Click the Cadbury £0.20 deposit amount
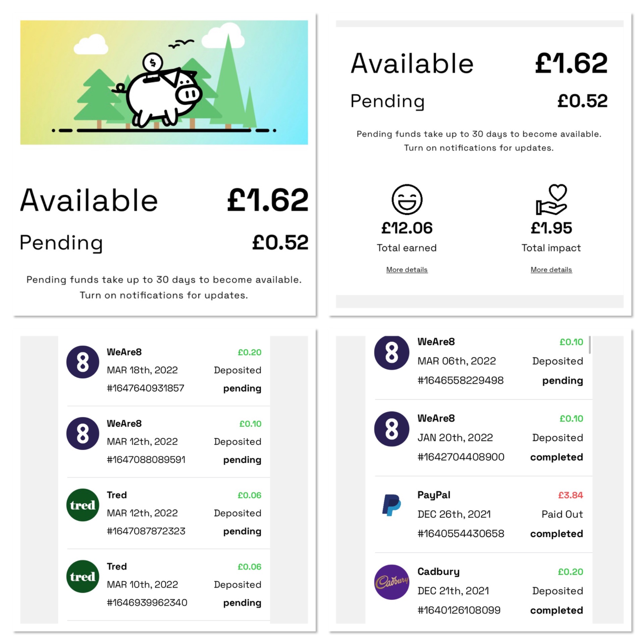The image size is (644, 644). (570, 572)
